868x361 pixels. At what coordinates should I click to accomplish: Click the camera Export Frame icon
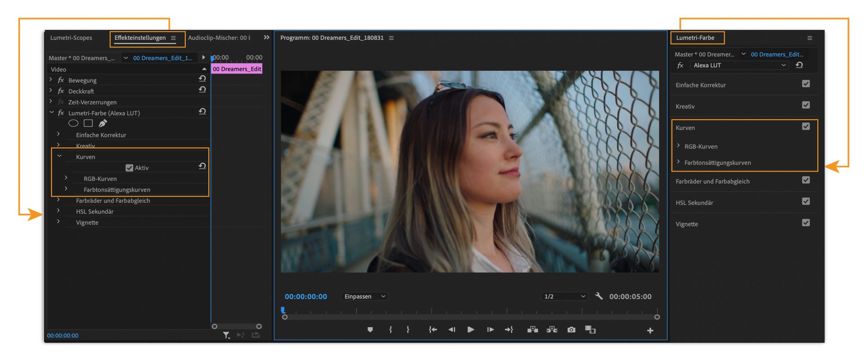pos(571,330)
